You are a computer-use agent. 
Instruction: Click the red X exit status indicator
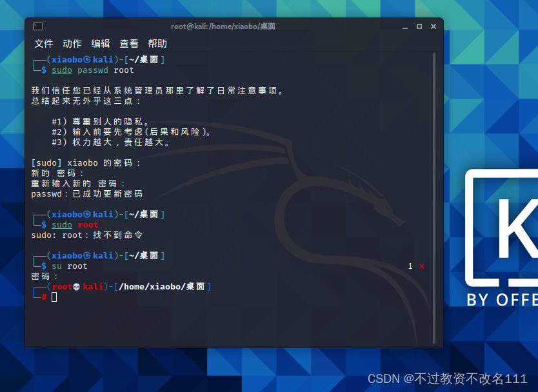tap(422, 266)
